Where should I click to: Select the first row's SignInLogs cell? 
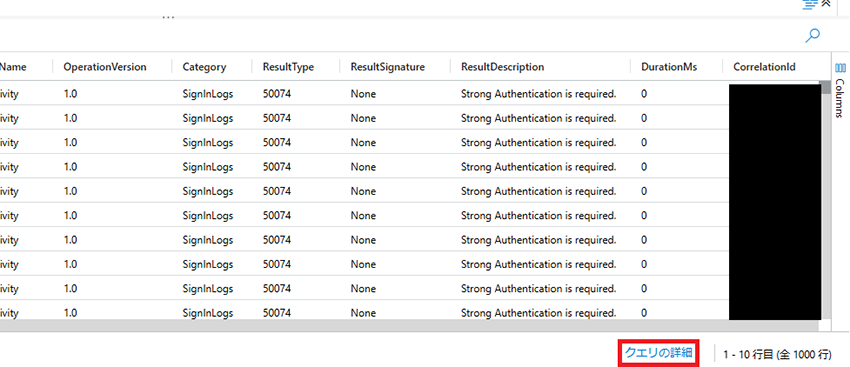click(208, 94)
